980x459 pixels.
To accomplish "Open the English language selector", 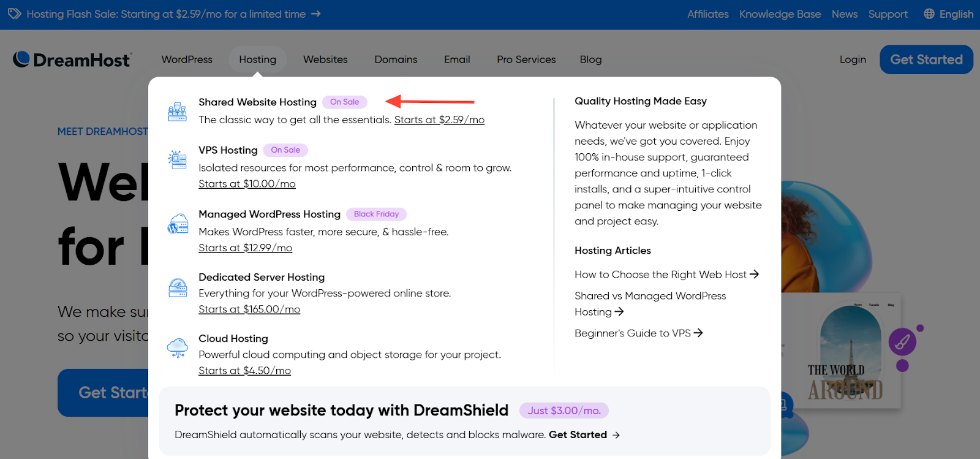I will pos(949,14).
